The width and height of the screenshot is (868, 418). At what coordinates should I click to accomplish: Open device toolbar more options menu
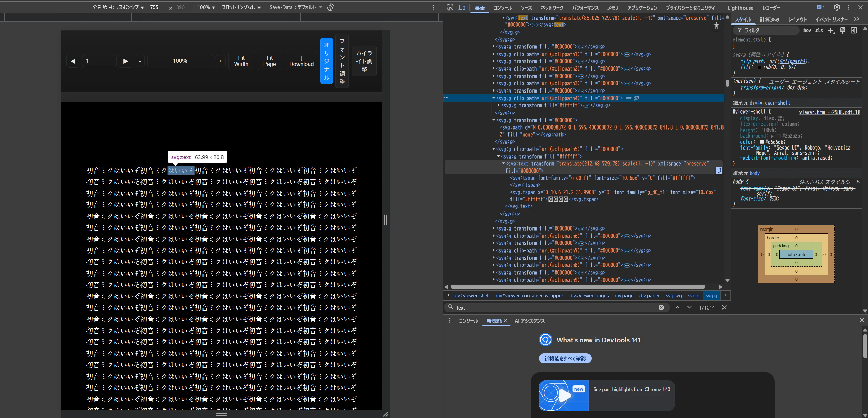tap(433, 7)
